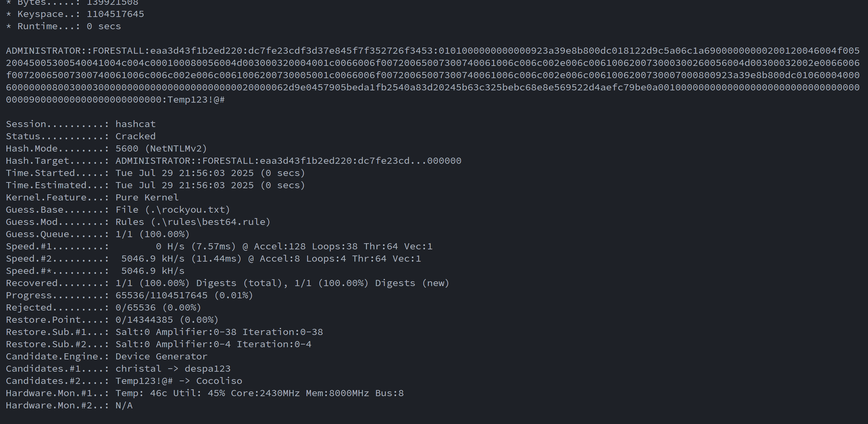Click the Progress 65536/1104517645 value

pos(161,296)
